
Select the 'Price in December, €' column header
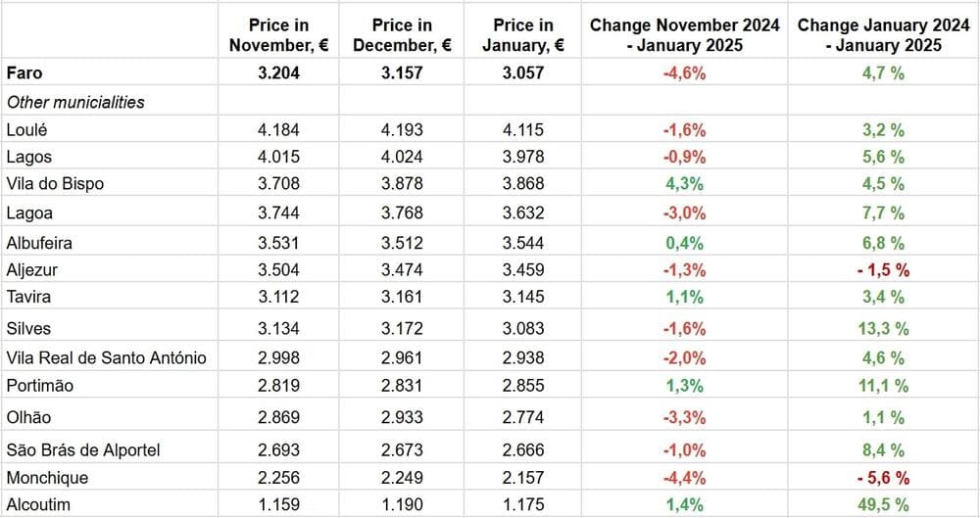tap(402, 34)
